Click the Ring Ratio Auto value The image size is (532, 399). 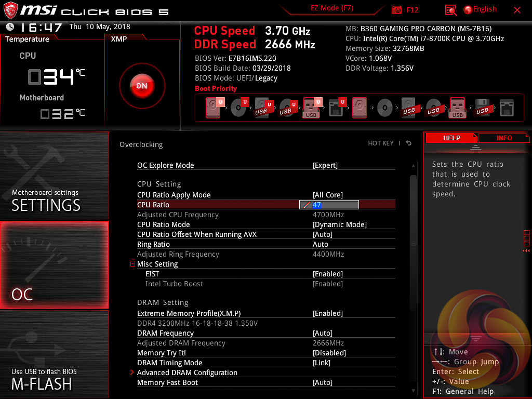pos(320,244)
